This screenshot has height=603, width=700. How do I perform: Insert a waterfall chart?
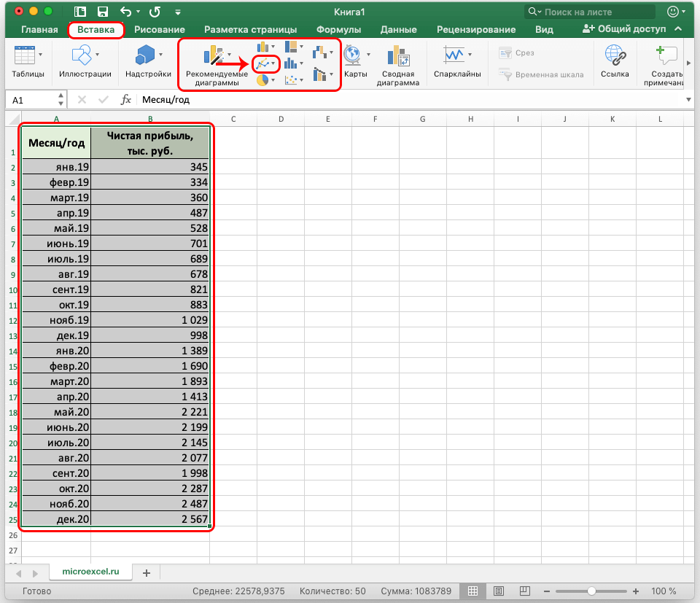click(319, 52)
